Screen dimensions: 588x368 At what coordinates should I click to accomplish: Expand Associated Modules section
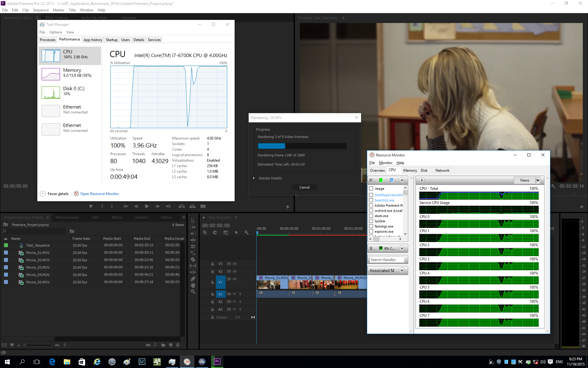pyautogui.click(x=402, y=270)
